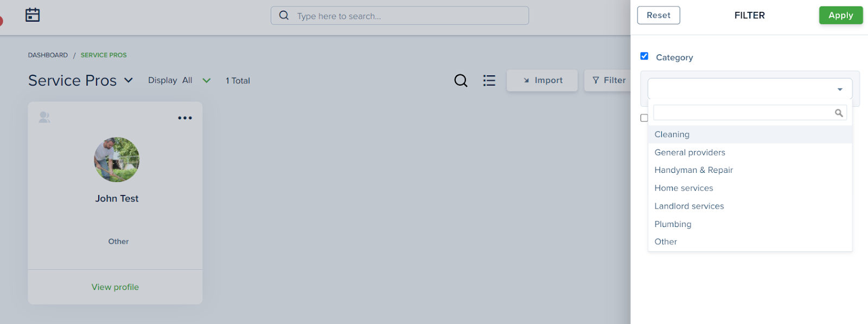
Task: Click the Reset filter button
Action: tap(659, 15)
